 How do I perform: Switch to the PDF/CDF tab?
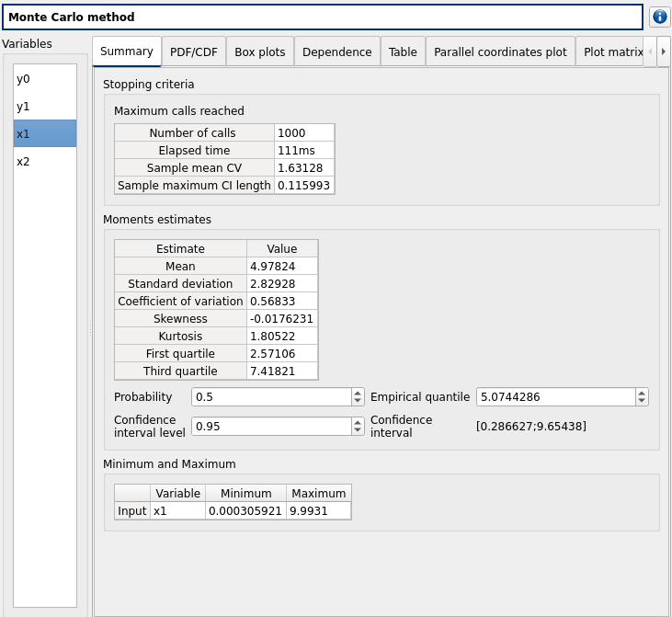pos(194,51)
